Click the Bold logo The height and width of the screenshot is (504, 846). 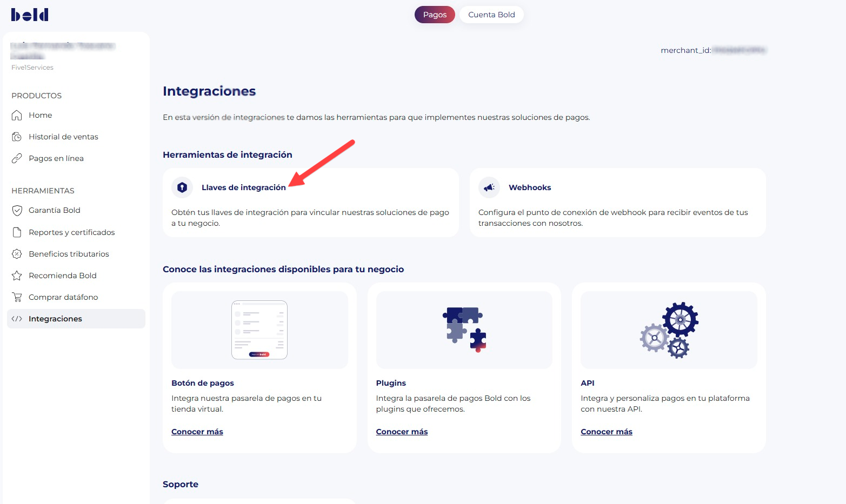coord(30,15)
